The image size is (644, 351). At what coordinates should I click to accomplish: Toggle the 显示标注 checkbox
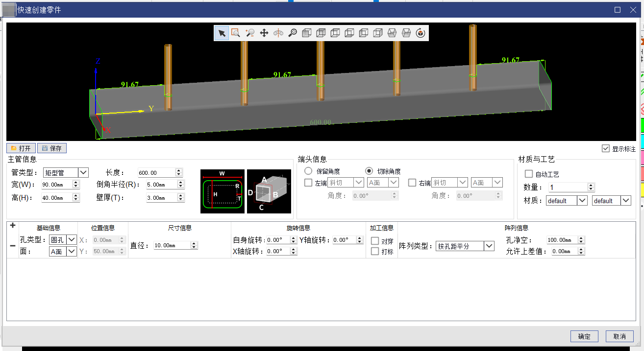[x=606, y=148]
